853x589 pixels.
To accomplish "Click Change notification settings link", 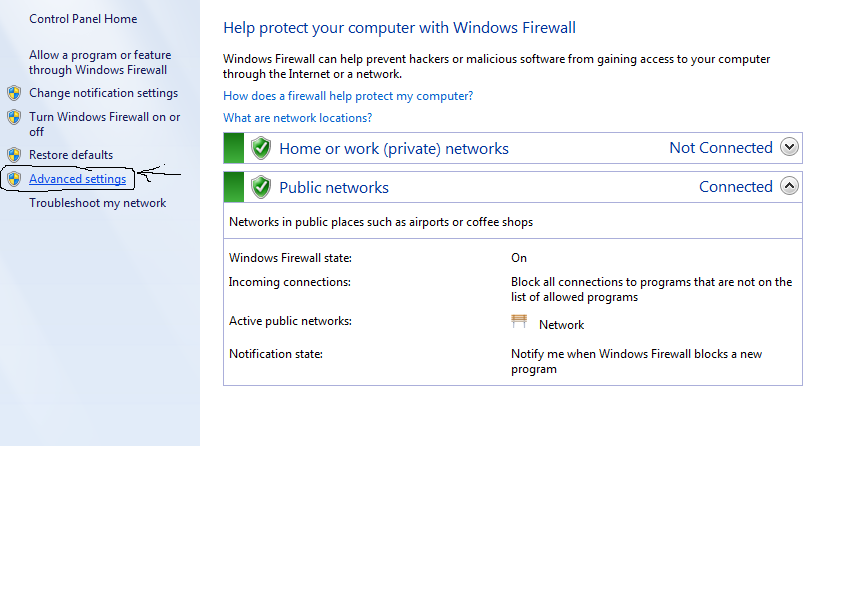I will (x=103, y=93).
